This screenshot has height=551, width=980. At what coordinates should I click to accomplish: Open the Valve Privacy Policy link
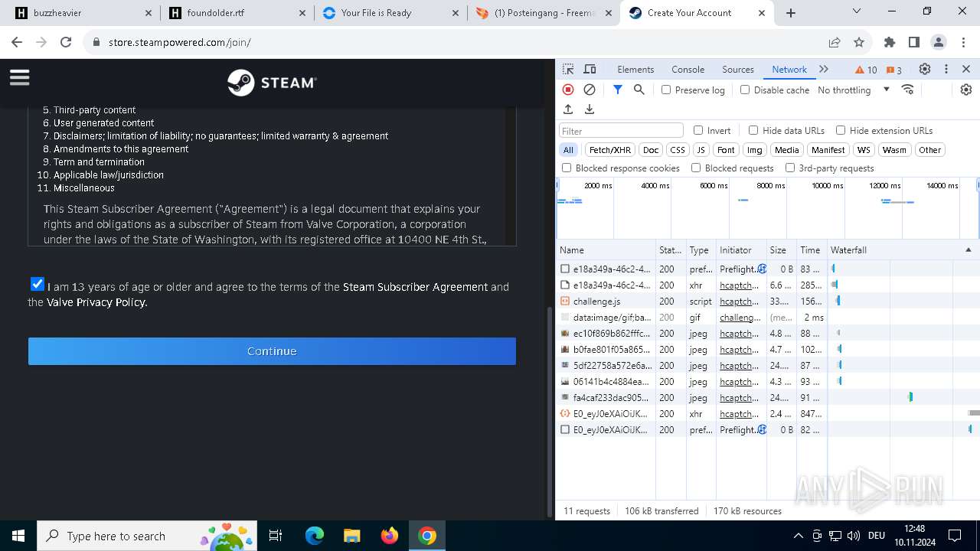pos(96,302)
